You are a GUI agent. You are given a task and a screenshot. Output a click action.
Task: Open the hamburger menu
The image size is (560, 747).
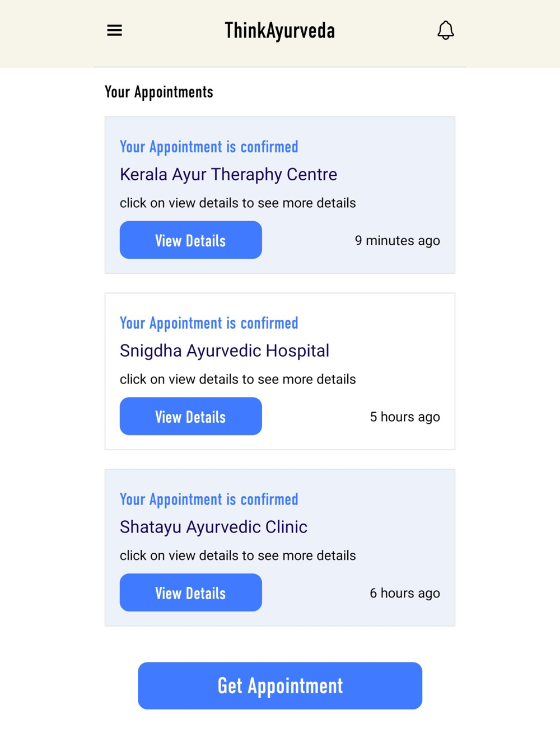pyautogui.click(x=114, y=30)
